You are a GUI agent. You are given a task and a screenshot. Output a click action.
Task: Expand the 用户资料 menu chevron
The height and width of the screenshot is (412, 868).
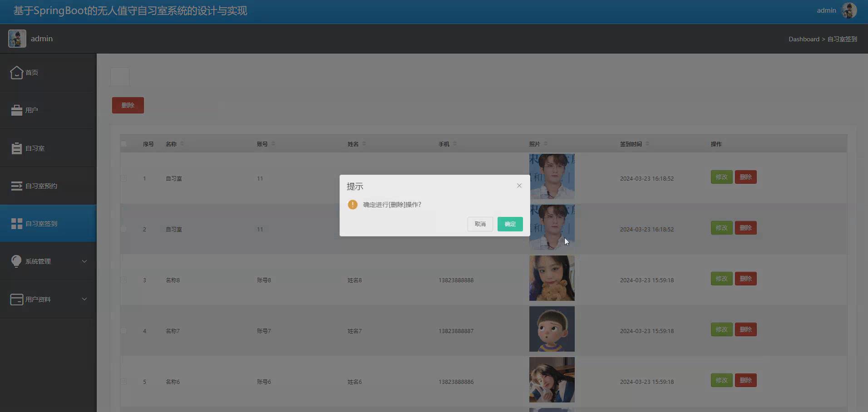[84, 299]
